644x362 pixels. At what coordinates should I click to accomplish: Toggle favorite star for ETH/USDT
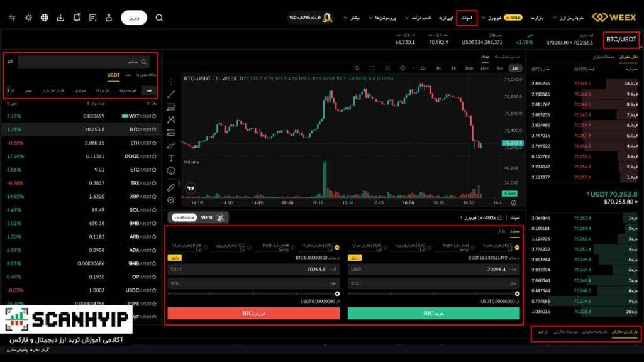155,143
